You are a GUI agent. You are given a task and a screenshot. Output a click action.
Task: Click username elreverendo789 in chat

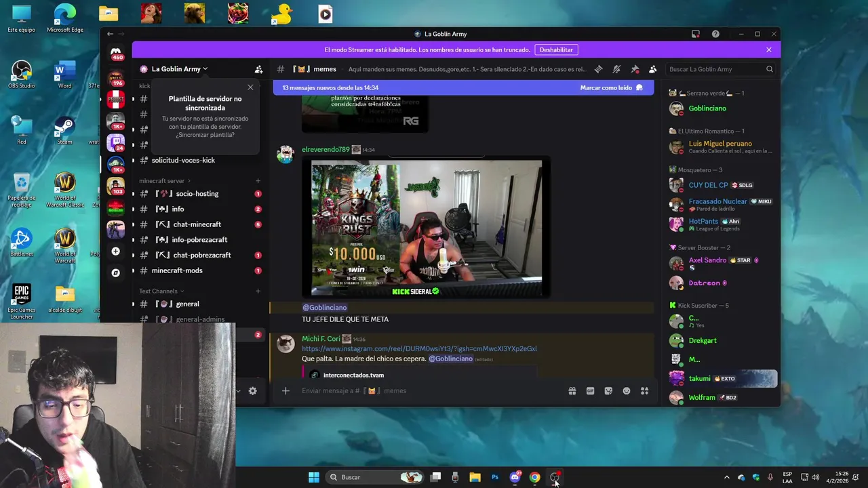point(325,149)
